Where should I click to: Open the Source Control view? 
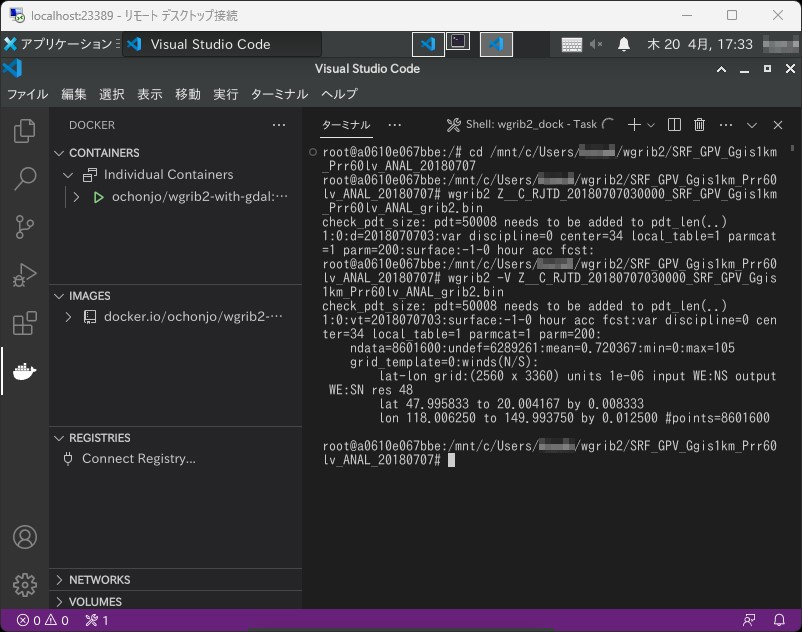25,227
